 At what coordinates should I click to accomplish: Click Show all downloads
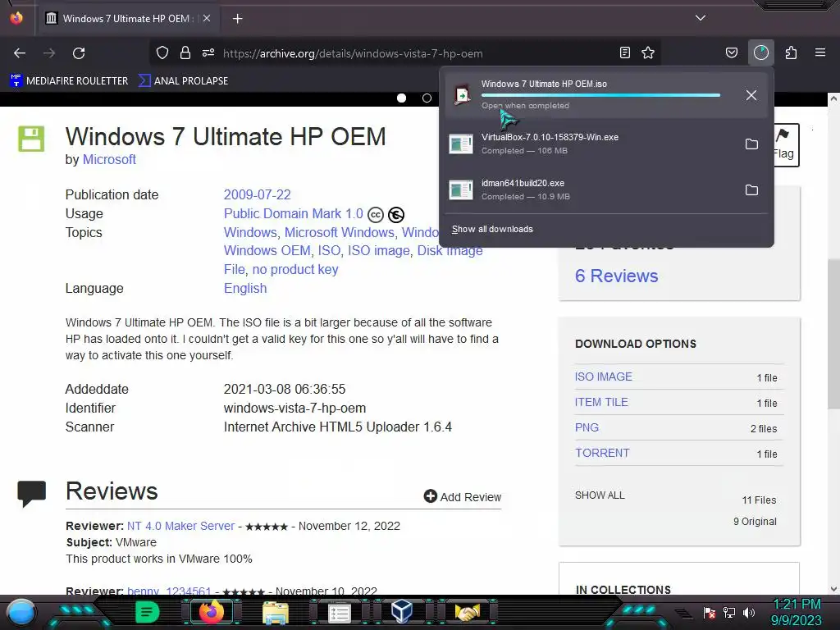(492, 230)
